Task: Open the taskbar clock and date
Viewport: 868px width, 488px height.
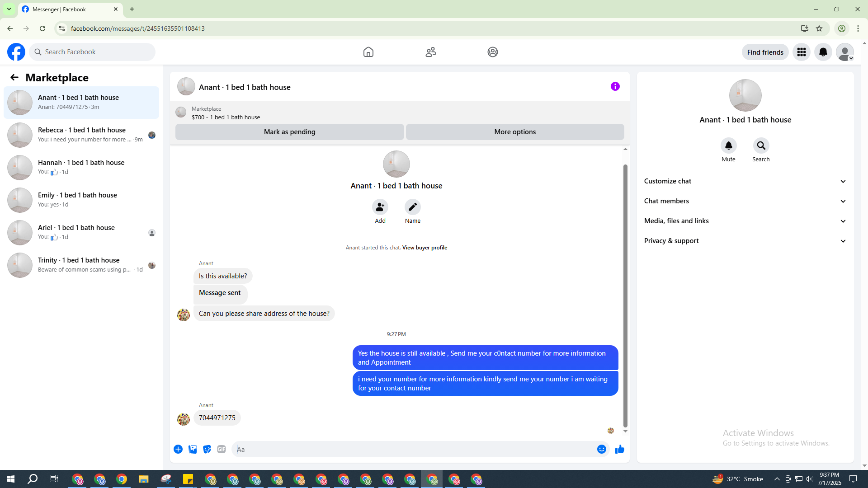Action: pos(830,479)
